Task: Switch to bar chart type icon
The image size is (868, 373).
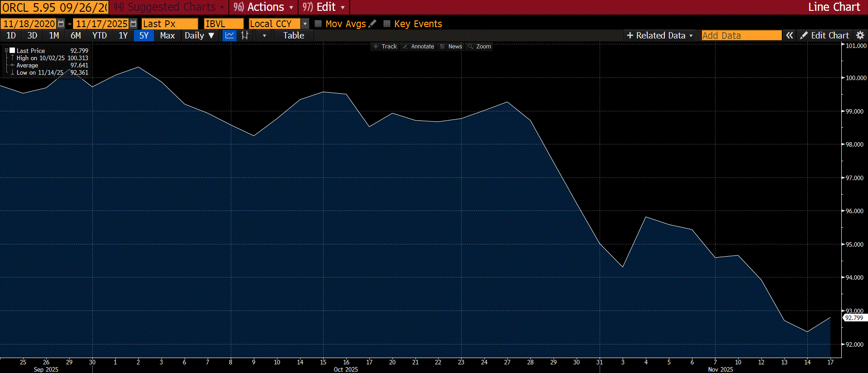Action: click(x=245, y=35)
